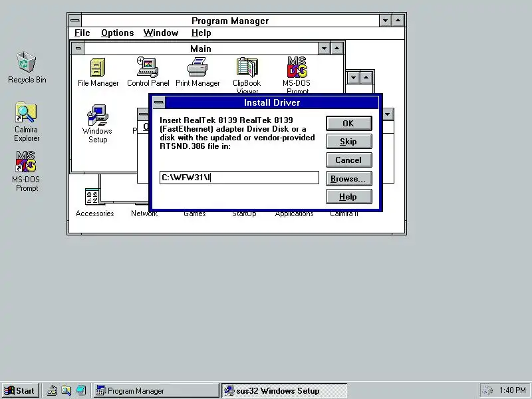The width and height of the screenshot is (532, 399).
Task: Click the Start button on the taskbar
Action: pyautogui.click(x=21, y=390)
